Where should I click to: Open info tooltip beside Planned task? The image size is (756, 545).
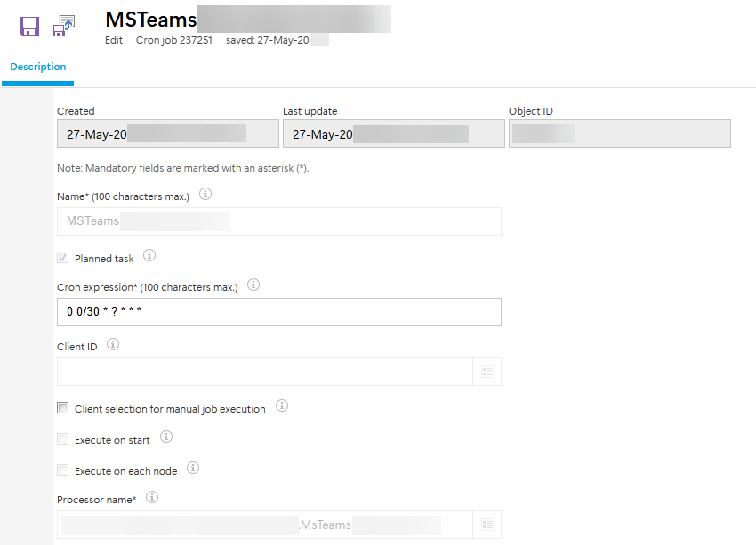pos(149,255)
